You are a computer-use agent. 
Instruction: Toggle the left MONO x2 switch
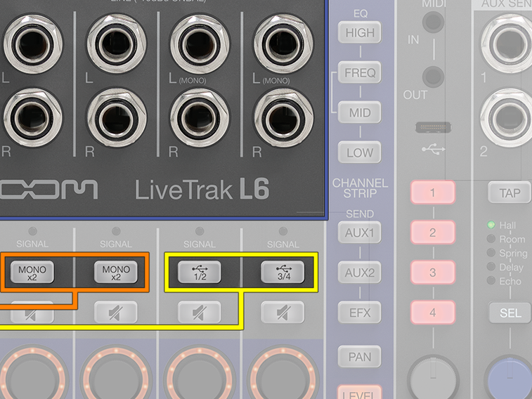tap(32, 273)
